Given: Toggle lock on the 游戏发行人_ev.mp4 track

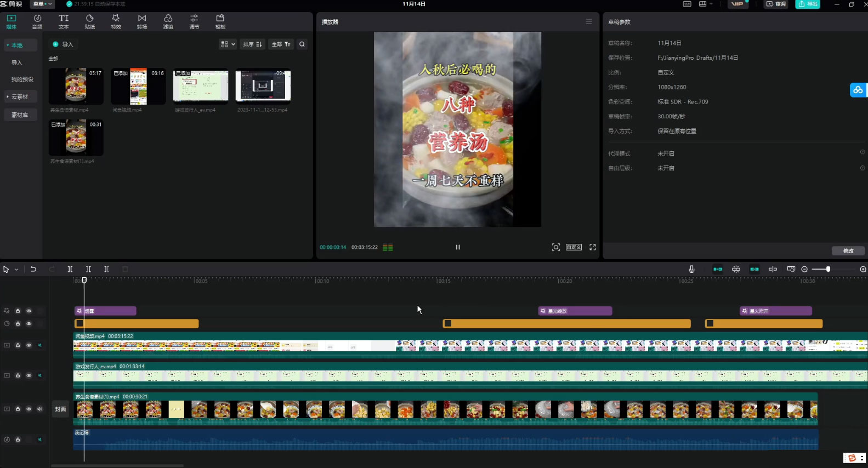Looking at the screenshot, I should 18,375.
